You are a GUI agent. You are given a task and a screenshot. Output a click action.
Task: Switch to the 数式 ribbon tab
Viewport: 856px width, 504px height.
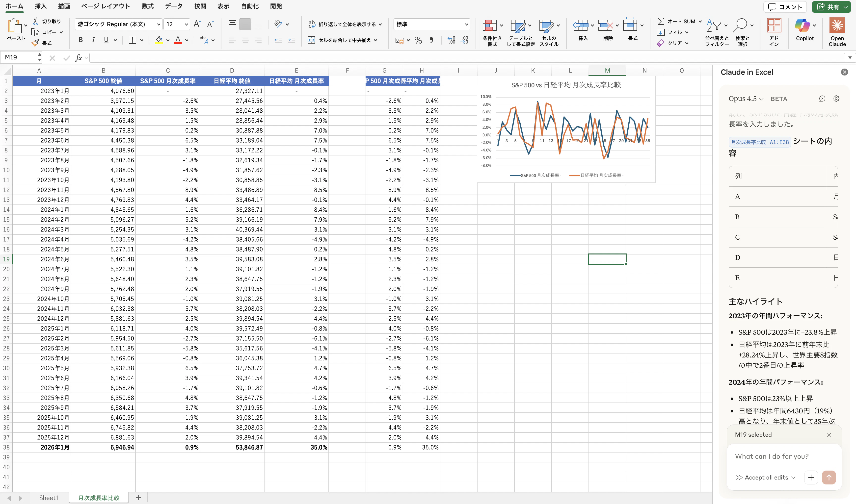[147, 6]
